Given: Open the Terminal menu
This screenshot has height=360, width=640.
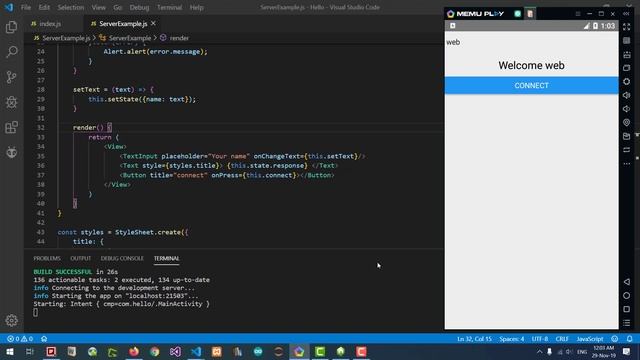Looking at the screenshot, I should click(169, 7).
